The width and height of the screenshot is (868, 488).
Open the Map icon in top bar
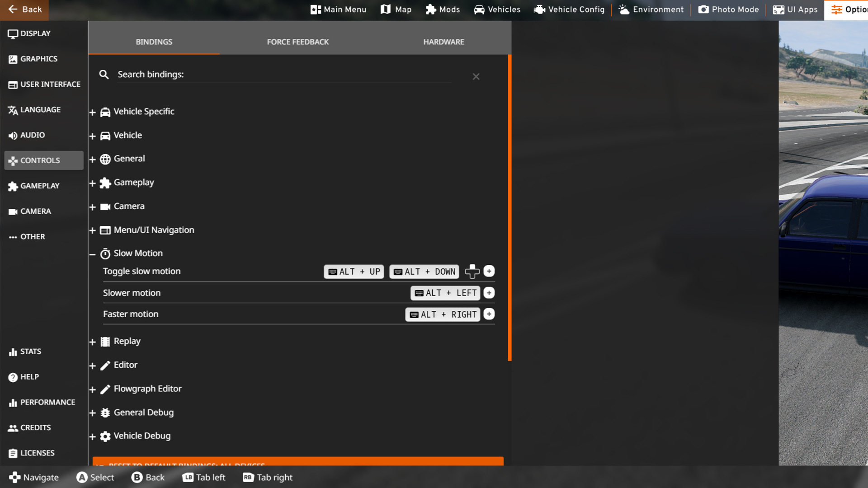(385, 9)
